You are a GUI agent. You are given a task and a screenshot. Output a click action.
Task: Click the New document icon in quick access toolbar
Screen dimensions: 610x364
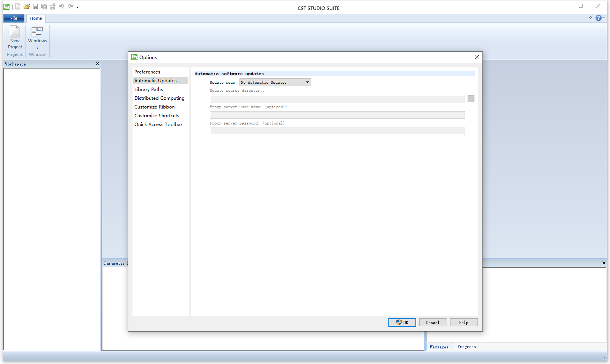pyautogui.click(x=18, y=6)
